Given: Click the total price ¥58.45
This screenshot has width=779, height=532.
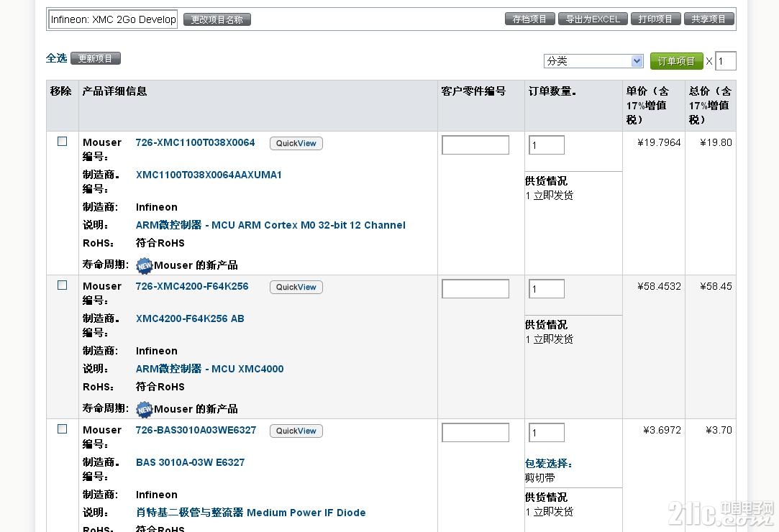Looking at the screenshot, I should click(716, 286).
